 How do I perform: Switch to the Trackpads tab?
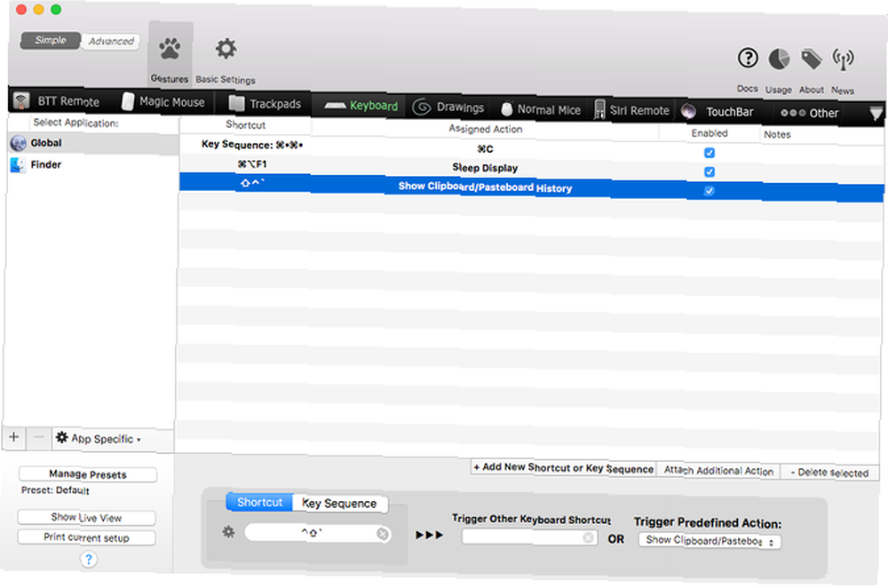(265, 104)
